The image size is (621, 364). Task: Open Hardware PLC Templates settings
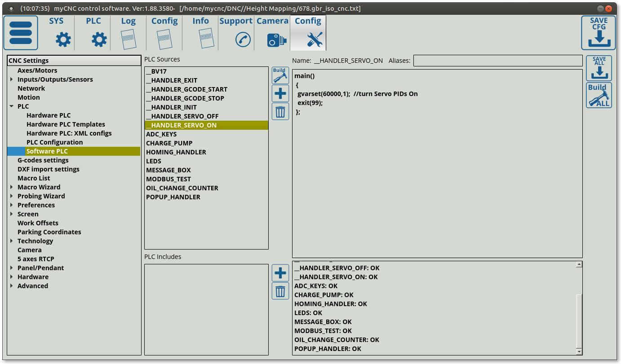66,124
